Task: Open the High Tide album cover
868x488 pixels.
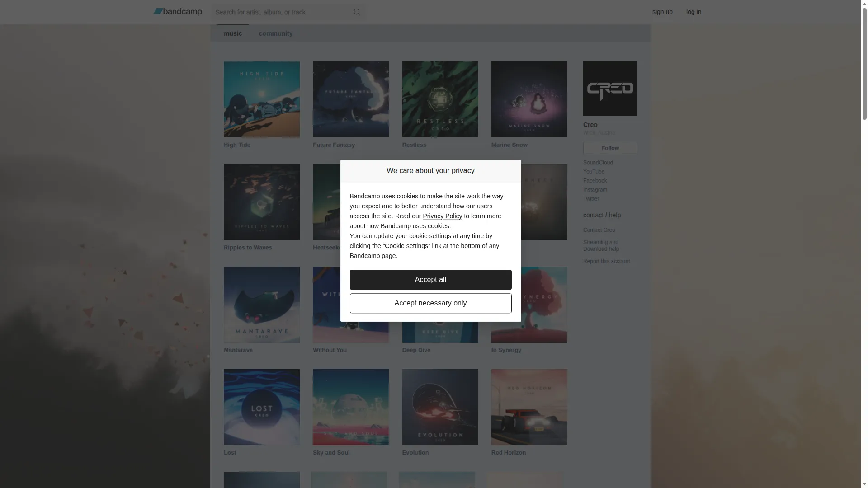Action: click(262, 99)
